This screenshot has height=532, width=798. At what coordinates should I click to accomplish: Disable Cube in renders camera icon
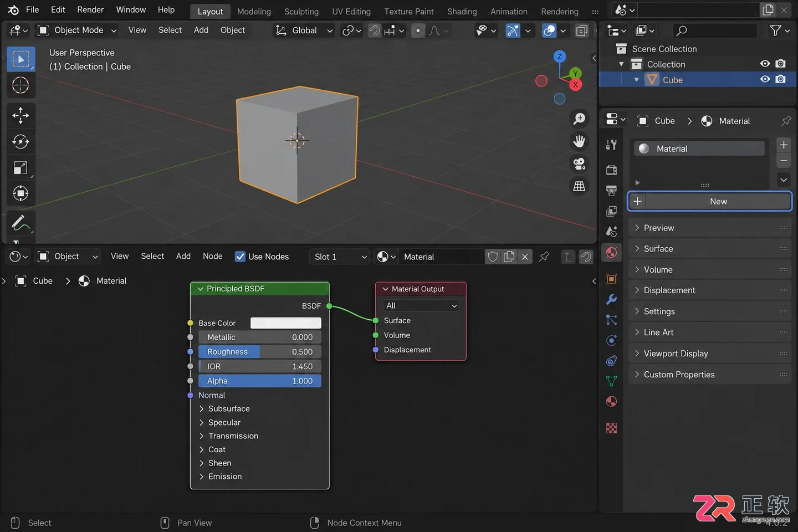[x=781, y=79]
